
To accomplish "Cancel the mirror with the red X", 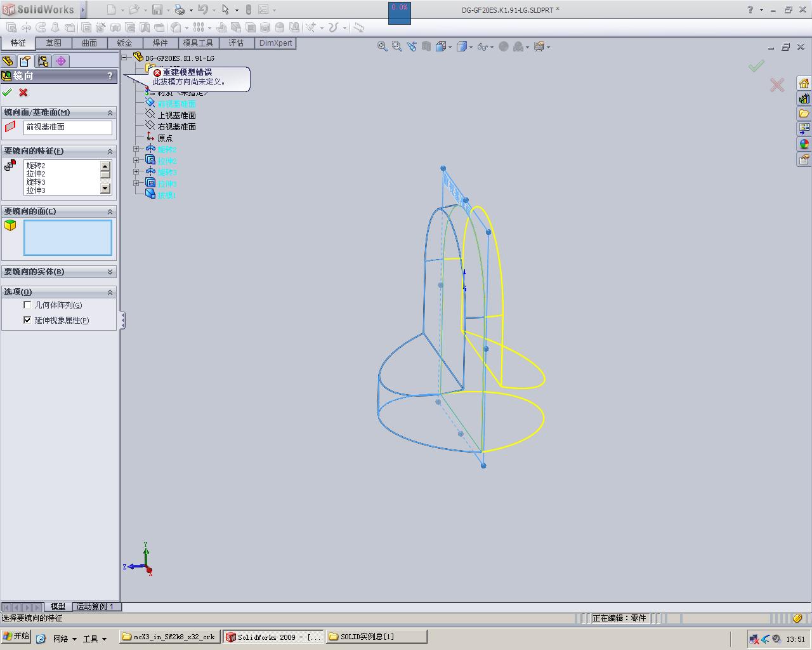I will (23, 93).
